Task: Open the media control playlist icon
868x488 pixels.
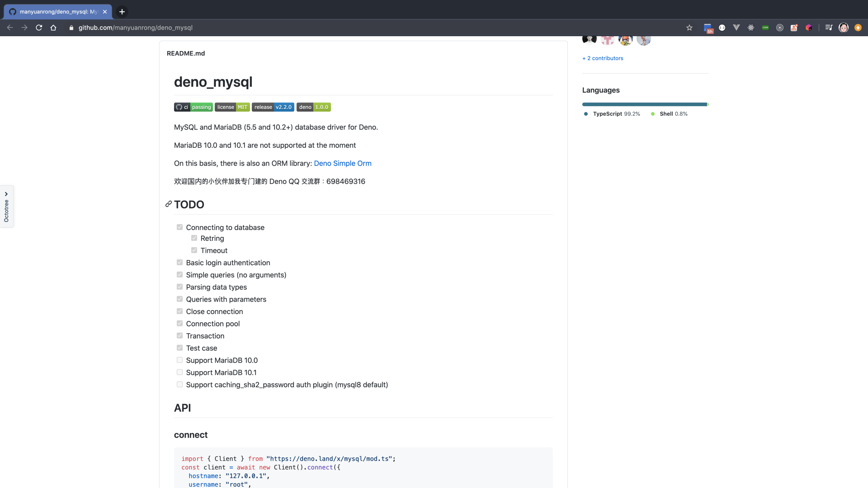Action: (x=829, y=27)
